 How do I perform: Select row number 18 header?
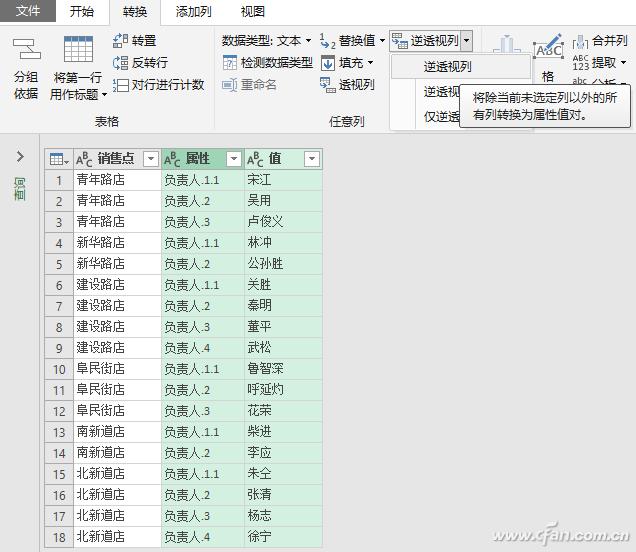click(x=59, y=537)
